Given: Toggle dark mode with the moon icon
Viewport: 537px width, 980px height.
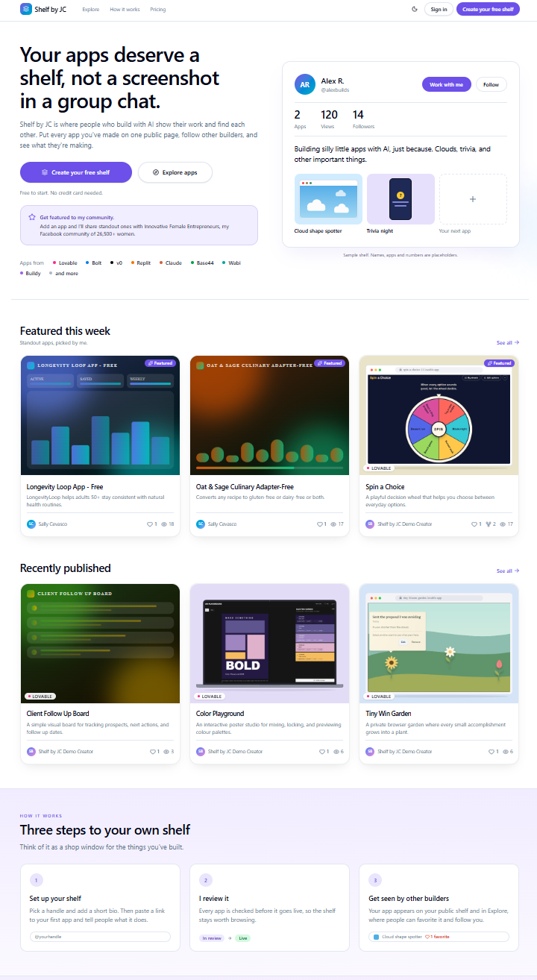Looking at the screenshot, I should (x=415, y=9).
